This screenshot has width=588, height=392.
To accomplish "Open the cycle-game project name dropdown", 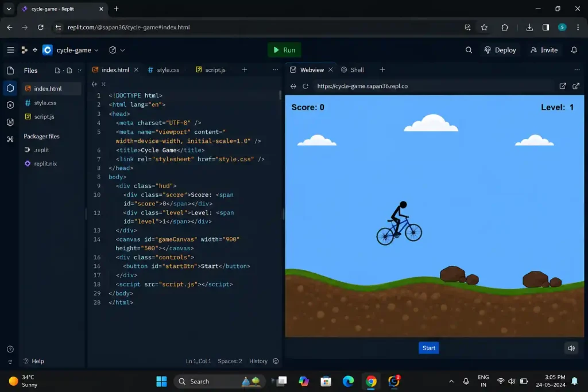I will (x=78, y=50).
